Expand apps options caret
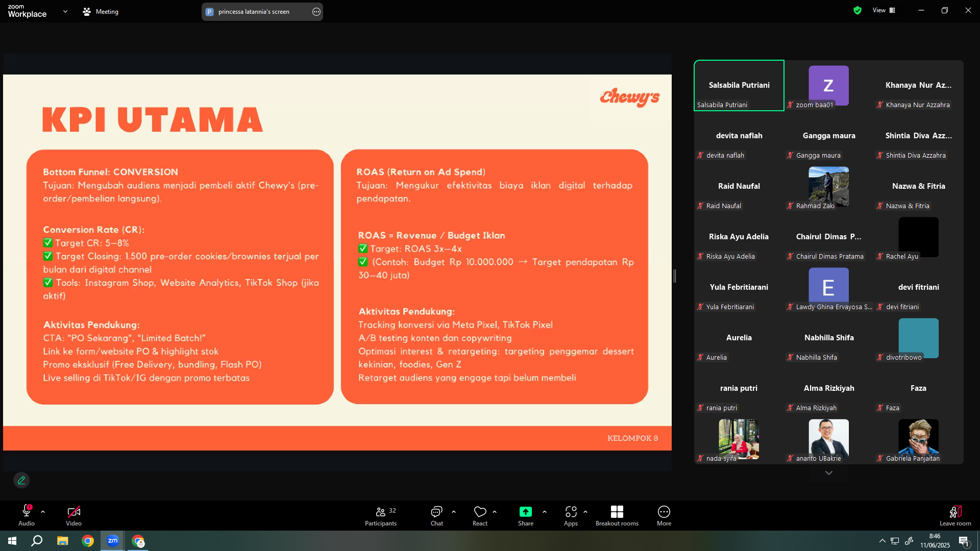Screen dimensions: 980x551 (585, 512)
